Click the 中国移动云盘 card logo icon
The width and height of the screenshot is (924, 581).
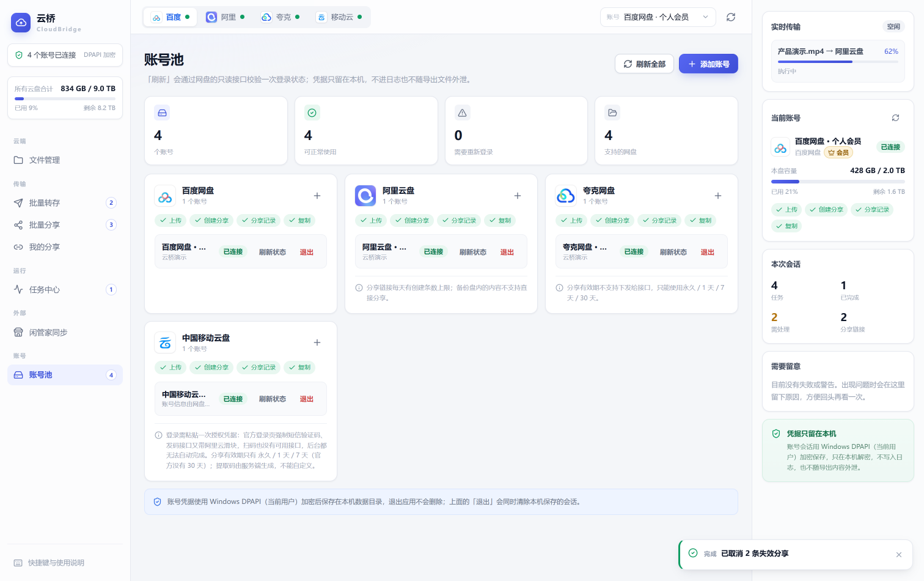(165, 342)
